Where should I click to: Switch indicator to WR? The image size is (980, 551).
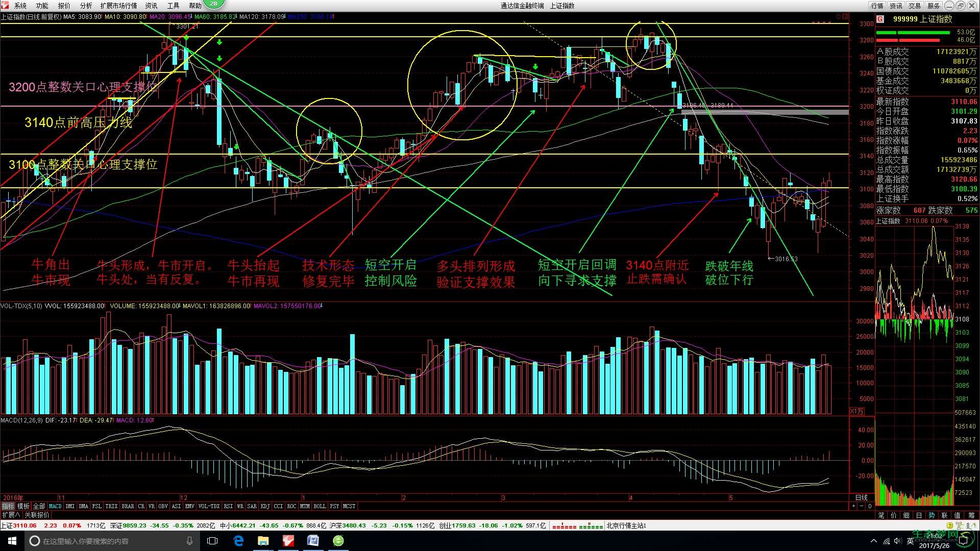point(240,506)
